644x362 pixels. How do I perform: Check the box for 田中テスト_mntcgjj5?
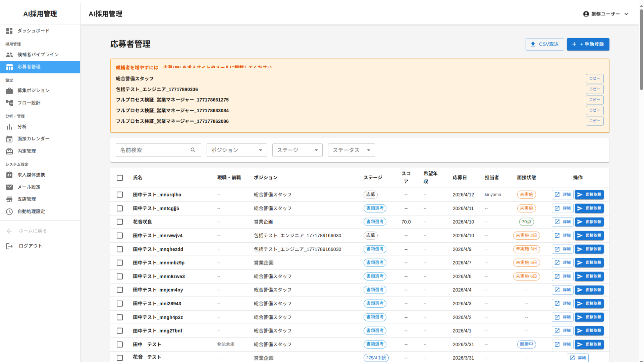pos(120,208)
